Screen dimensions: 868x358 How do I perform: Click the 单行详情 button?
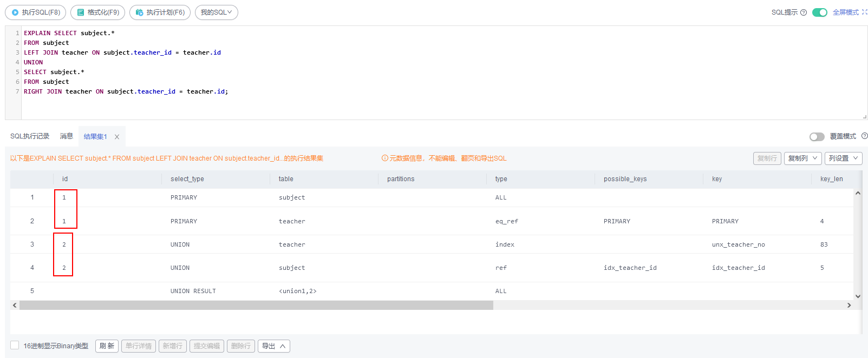(139, 346)
